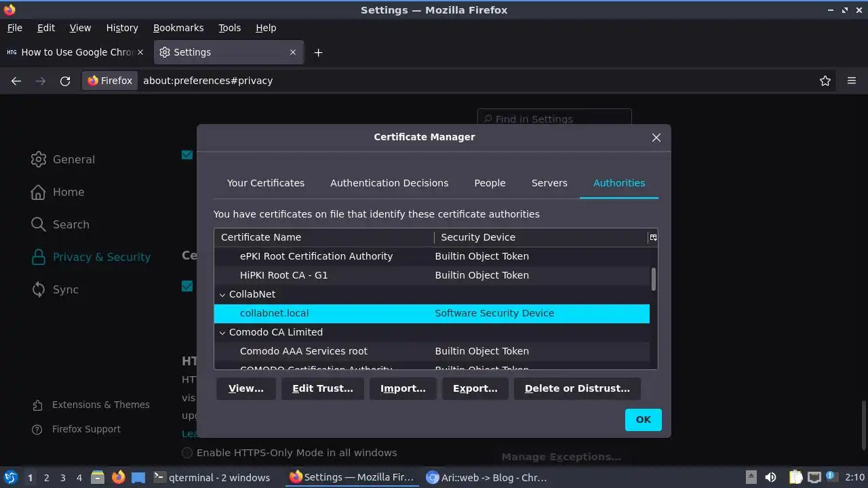The height and width of the screenshot is (488, 868).
Task: Open the Tools menu
Action: click(229, 28)
